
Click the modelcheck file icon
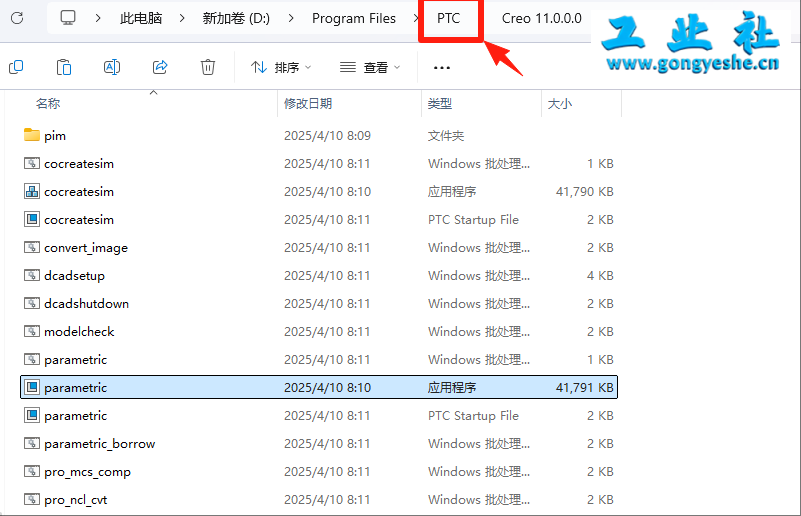tap(32, 332)
